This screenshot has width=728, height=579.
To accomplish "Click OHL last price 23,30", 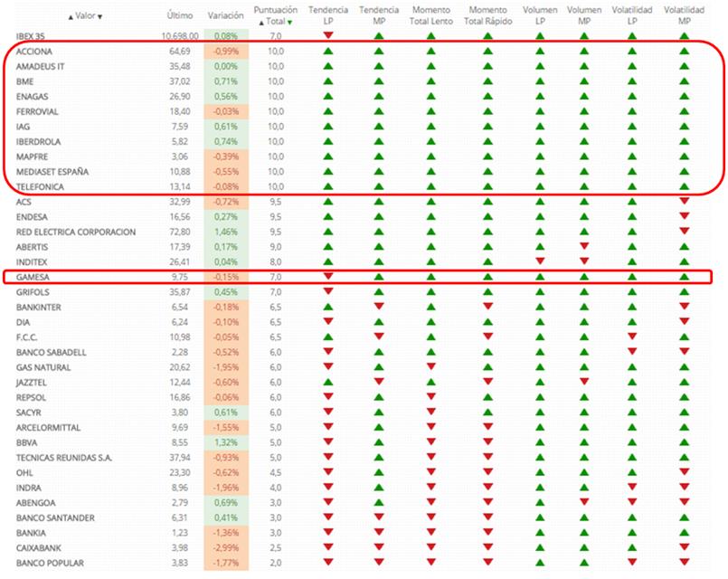I will [180, 472].
